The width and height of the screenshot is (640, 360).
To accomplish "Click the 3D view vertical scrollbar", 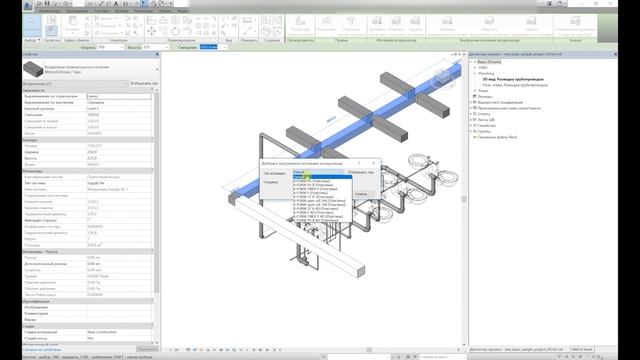I will tap(464, 199).
